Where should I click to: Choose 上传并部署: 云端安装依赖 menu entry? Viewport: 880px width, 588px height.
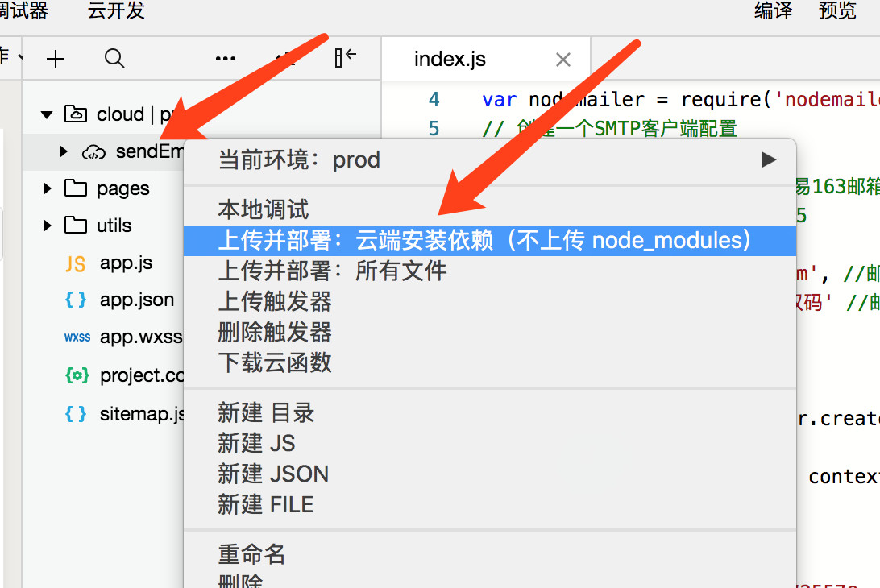click(489, 241)
